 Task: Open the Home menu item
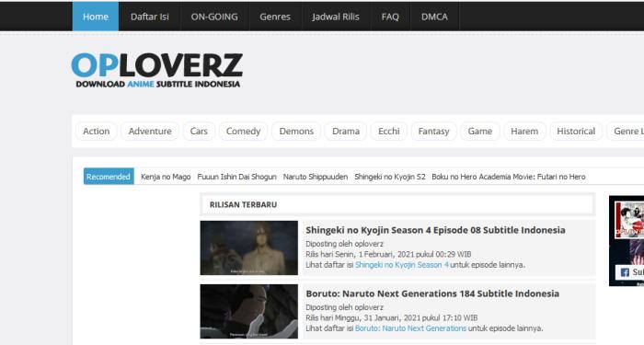click(96, 17)
